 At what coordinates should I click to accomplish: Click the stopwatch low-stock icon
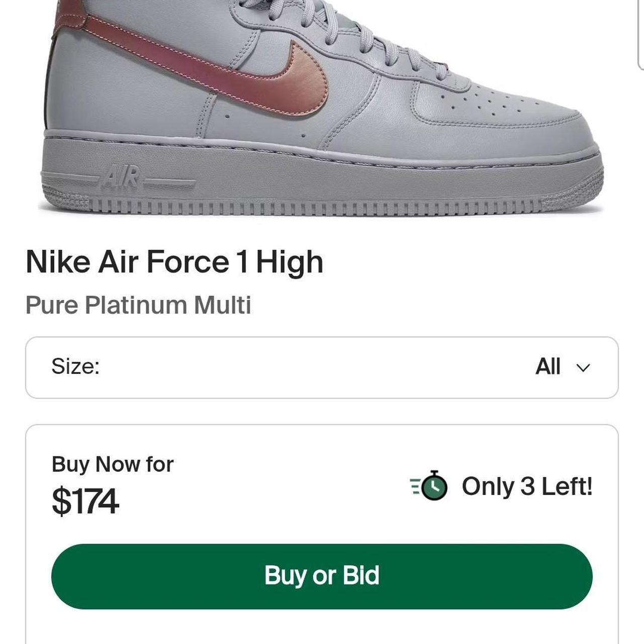[x=429, y=486]
